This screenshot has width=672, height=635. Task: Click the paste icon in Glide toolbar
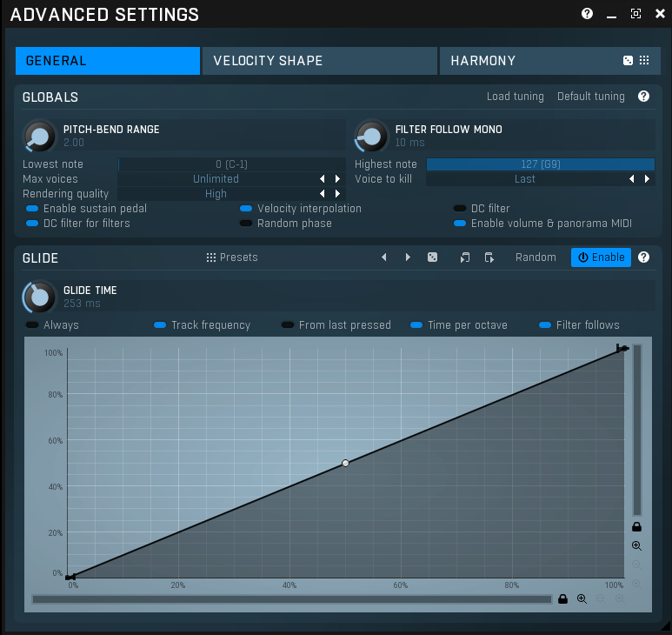(489, 257)
